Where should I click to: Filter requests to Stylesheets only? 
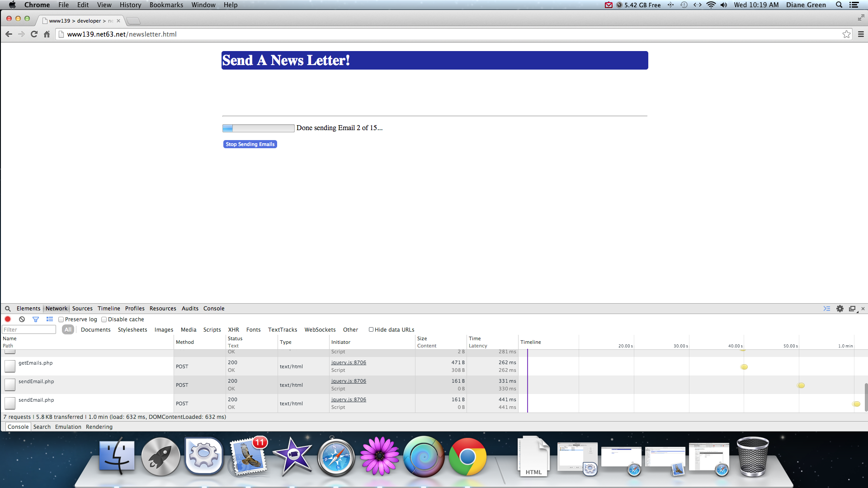[132, 329]
